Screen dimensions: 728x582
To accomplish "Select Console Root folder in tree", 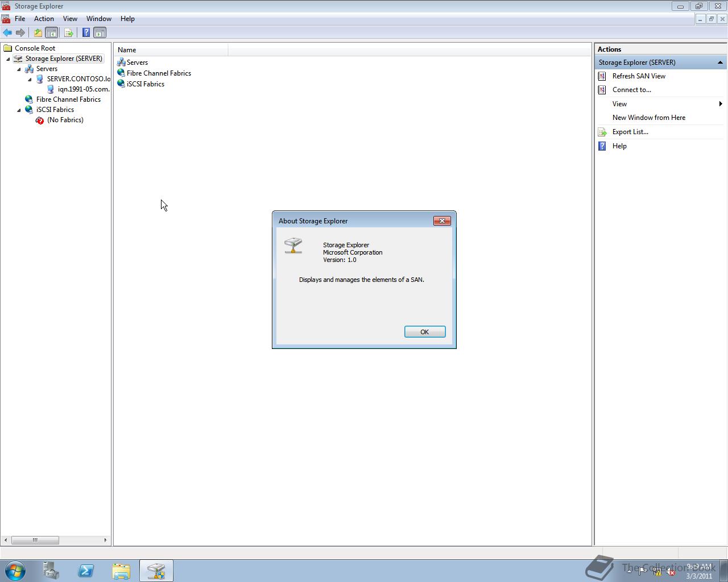I will (35, 48).
